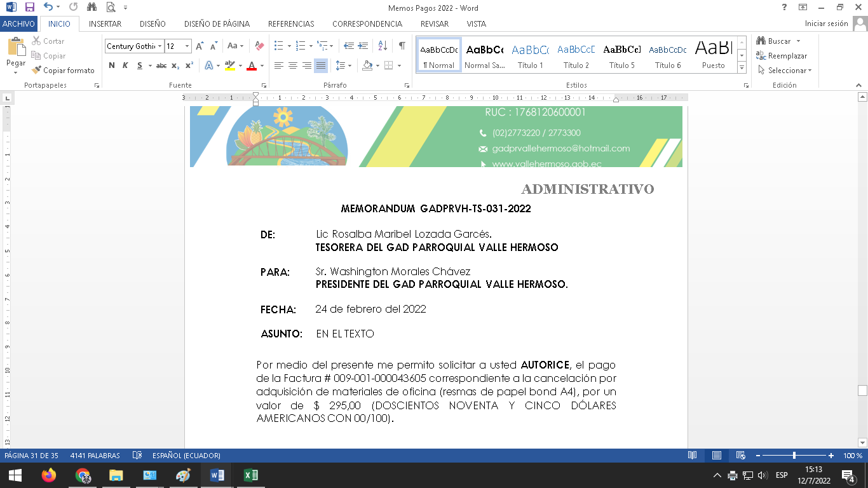
Task: Click the zoom slider in status bar
Action: (x=794, y=456)
